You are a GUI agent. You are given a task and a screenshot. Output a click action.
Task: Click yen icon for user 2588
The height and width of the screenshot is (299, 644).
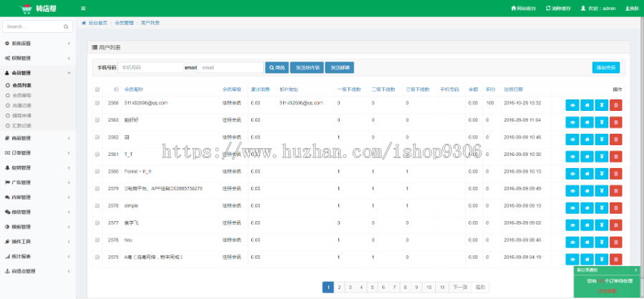click(601, 105)
